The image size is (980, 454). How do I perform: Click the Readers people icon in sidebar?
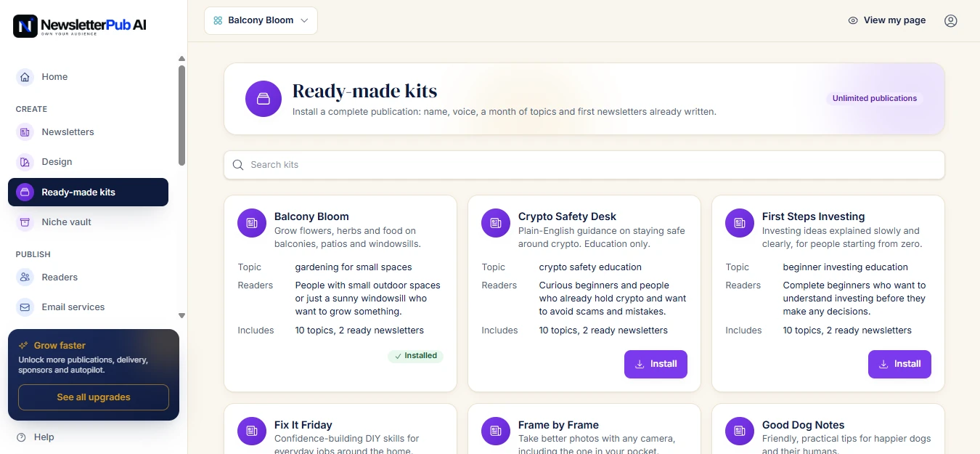[25, 277]
